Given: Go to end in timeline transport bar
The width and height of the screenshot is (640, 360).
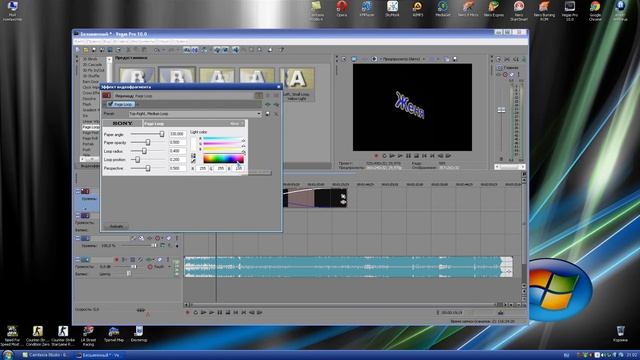Looking at the screenshot, I should coord(244,312).
